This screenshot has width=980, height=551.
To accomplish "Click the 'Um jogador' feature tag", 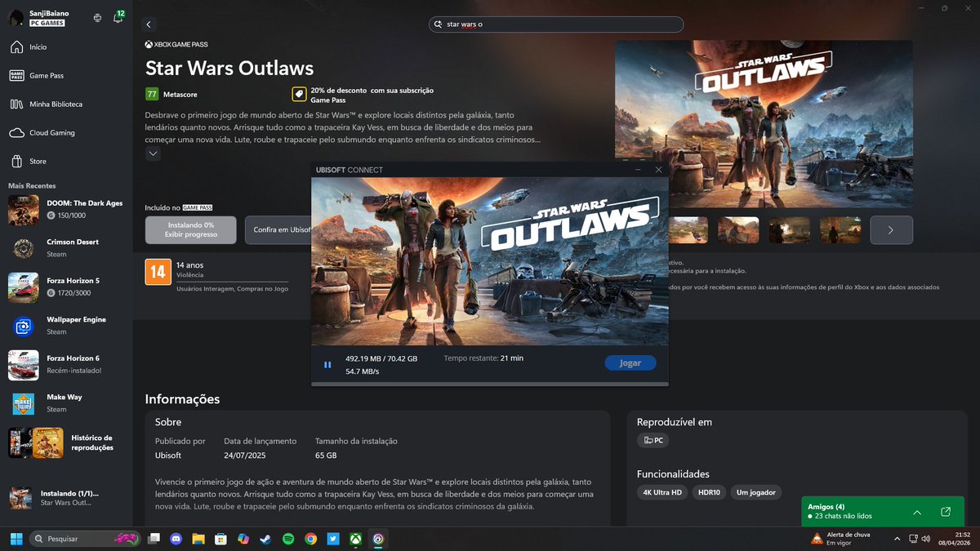I will click(755, 492).
